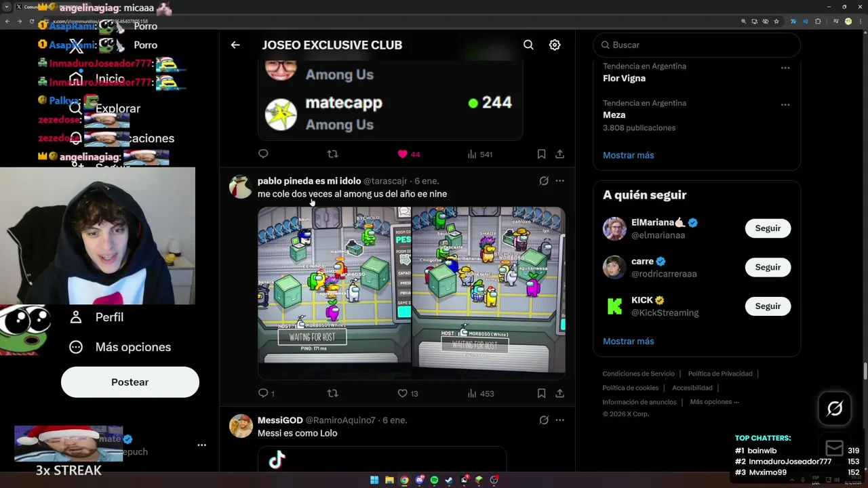Open Política de cookies link
This screenshot has width=868, height=488.
pyautogui.click(x=630, y=388)
